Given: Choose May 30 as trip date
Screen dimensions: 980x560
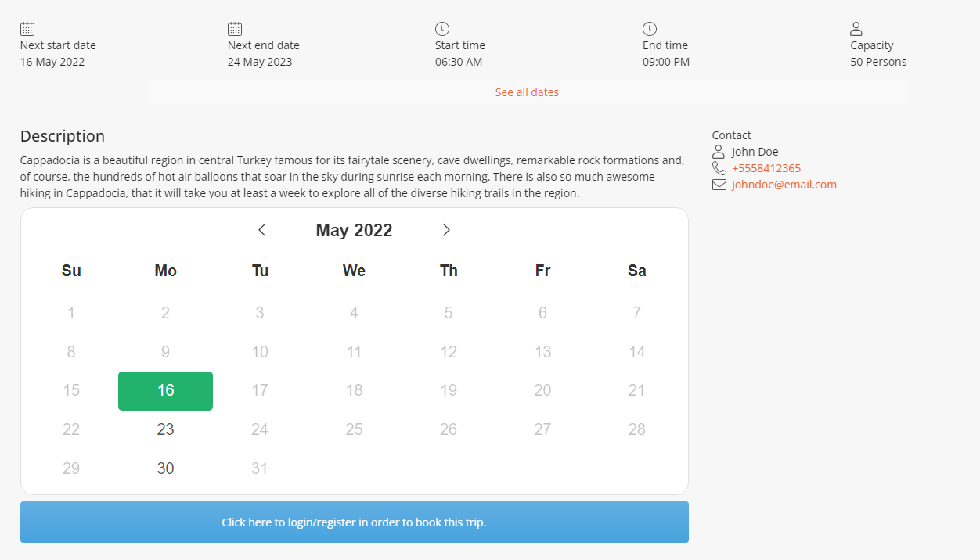Looking at the screenshot, I should pos(165,468).
